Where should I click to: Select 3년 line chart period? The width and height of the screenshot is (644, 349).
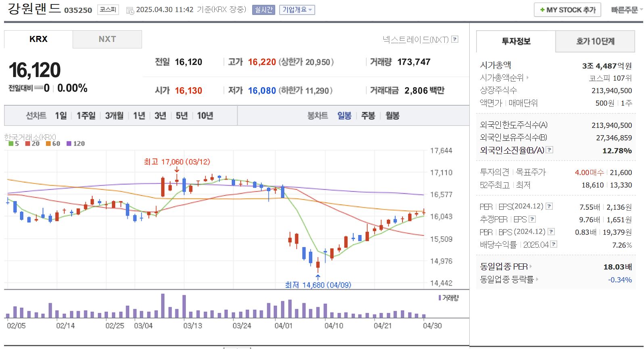[x=160, y=116]
